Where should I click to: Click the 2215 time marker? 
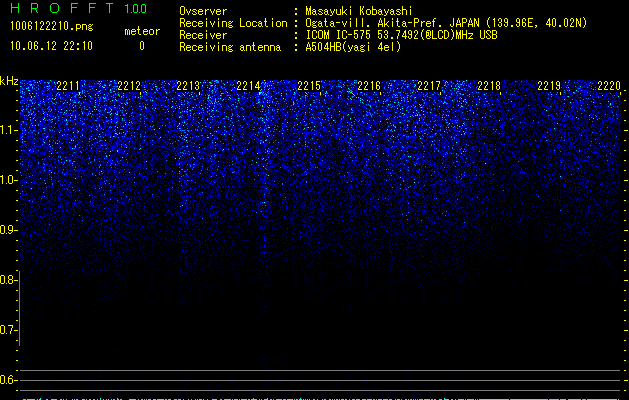pyautogui.click(x=309, y=85)
